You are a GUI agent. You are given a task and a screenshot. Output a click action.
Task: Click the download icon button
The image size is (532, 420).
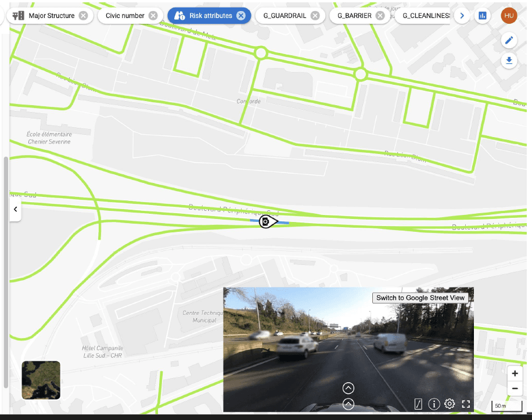tap(509, 60)
